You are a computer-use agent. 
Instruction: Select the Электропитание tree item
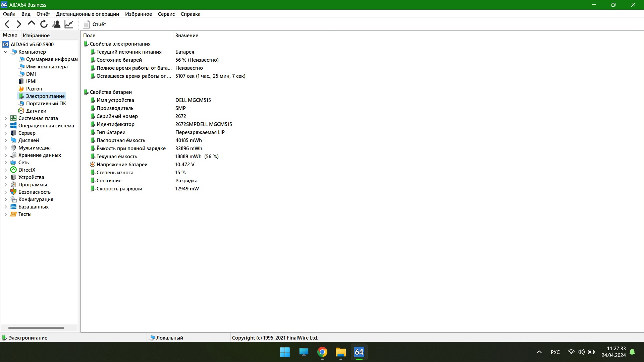tap(42, 96)
